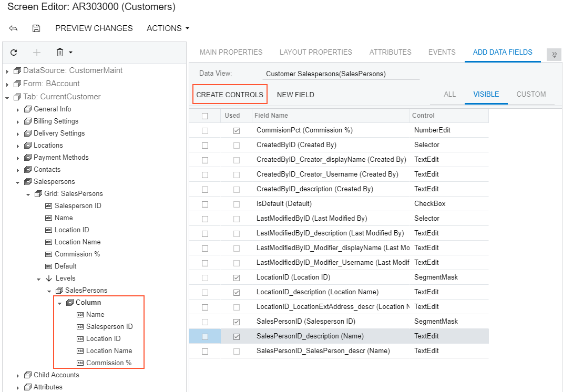Click the PREVIEW CHANGES button
Image resolution: width=563 pixels, height=392 pixels.
pyautogui.click(x=94, y=28)
